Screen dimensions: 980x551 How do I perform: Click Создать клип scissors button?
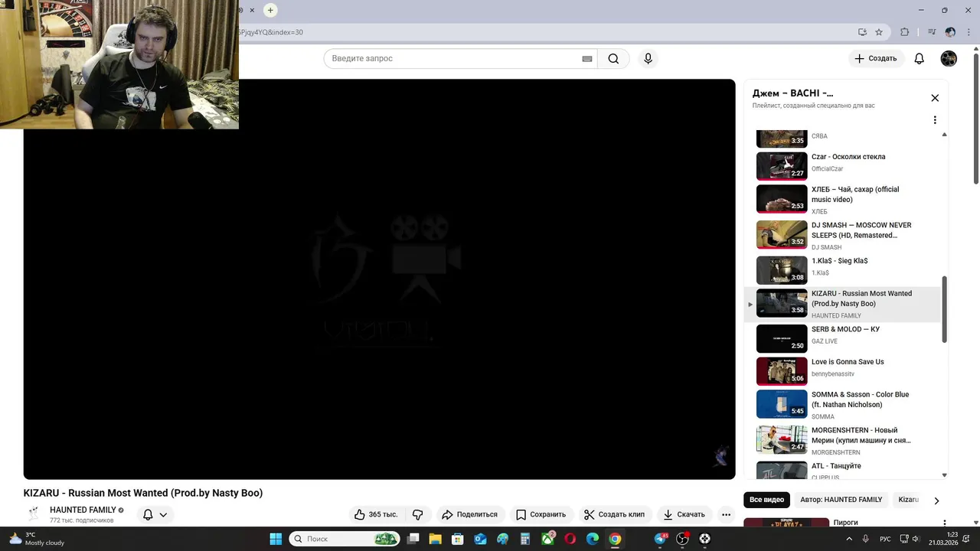(x=614, y=515)
